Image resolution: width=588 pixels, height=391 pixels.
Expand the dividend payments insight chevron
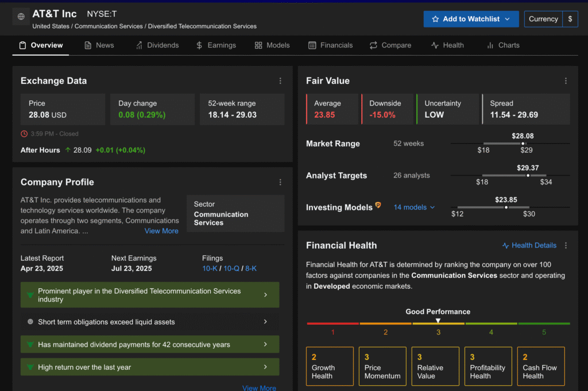[265, 344]
